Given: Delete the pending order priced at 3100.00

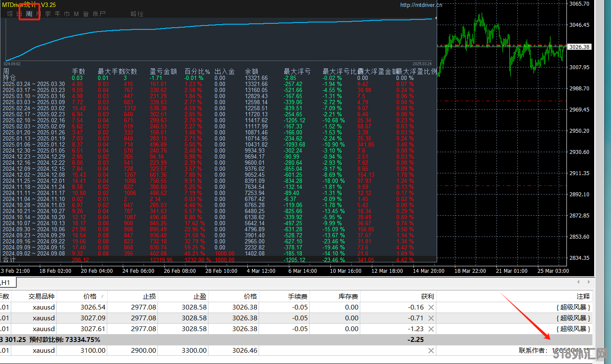Looking at the screenshot, I should pos(431,351).
